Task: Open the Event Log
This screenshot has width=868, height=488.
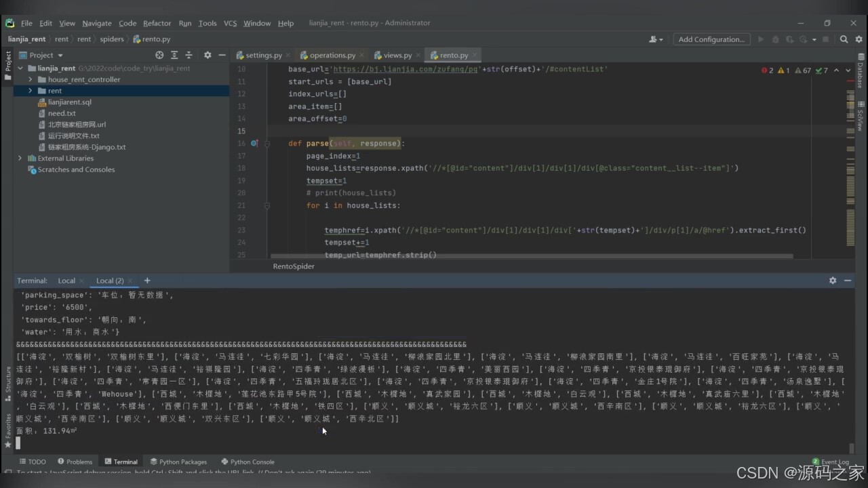Action: tap(830, 462)
